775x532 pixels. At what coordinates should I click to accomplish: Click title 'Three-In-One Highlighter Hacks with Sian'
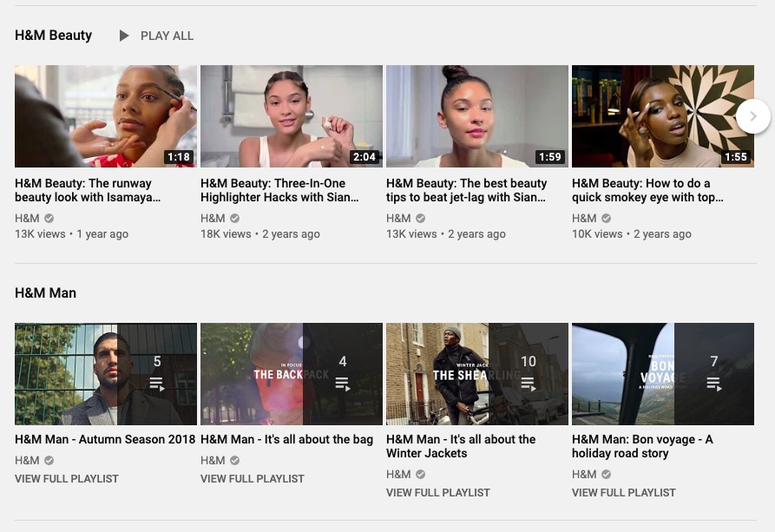(x=279, y=190)
